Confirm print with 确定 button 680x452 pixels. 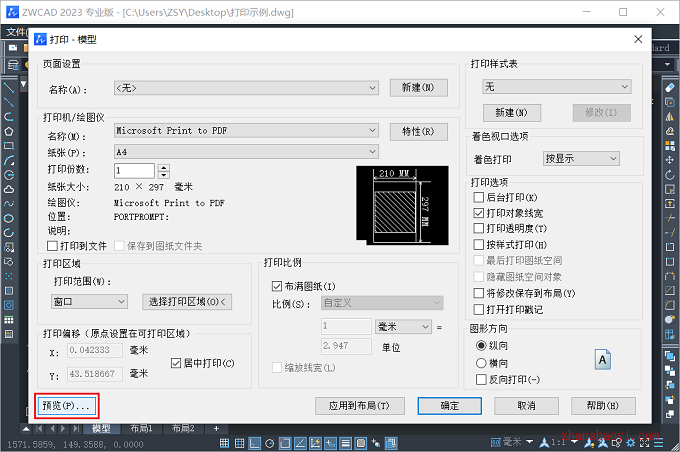click(450, 406)
